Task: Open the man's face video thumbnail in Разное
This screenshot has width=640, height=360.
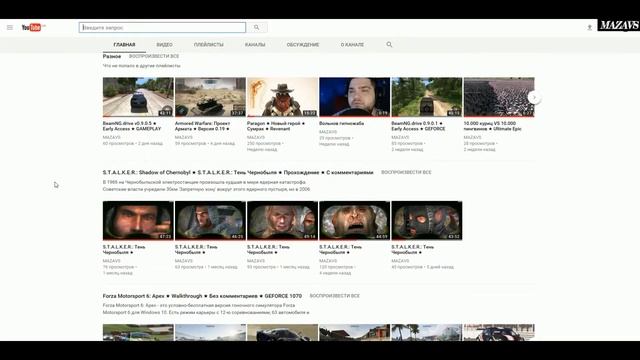Action: [x=355, y=97]
